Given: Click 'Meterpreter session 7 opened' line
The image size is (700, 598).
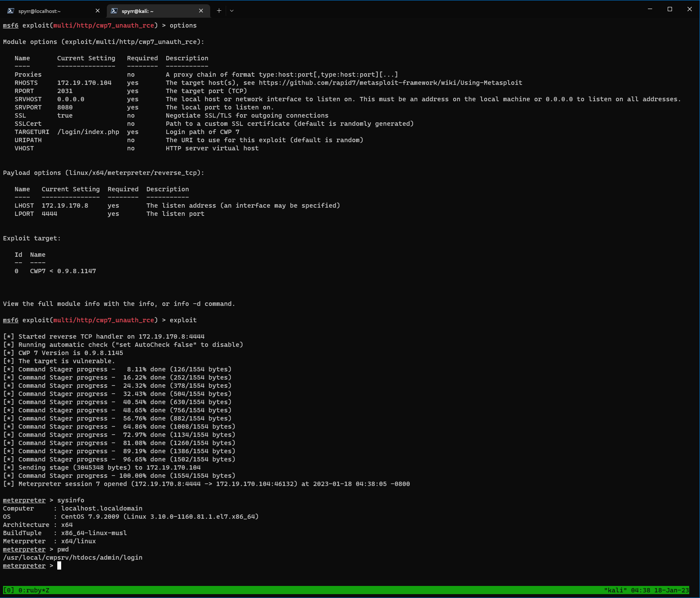Looking at the screenshot, I should [206, 484].
